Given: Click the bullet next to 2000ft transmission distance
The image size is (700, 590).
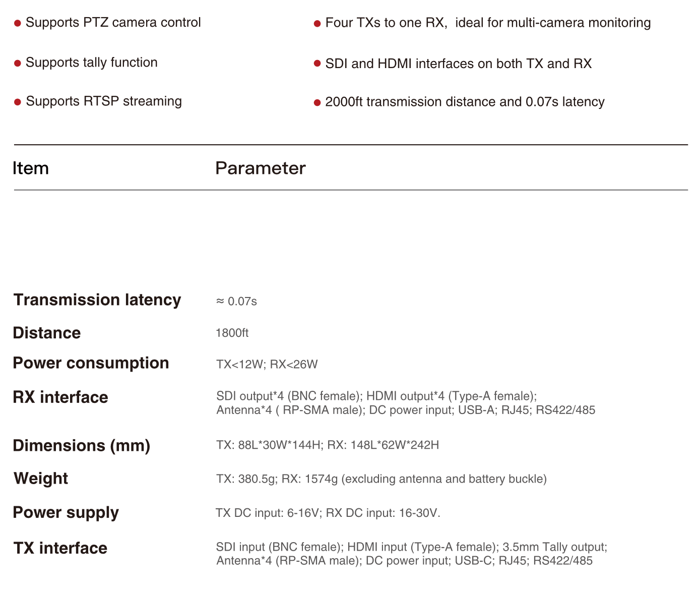Looking at the screenshot, I should 317,102.
